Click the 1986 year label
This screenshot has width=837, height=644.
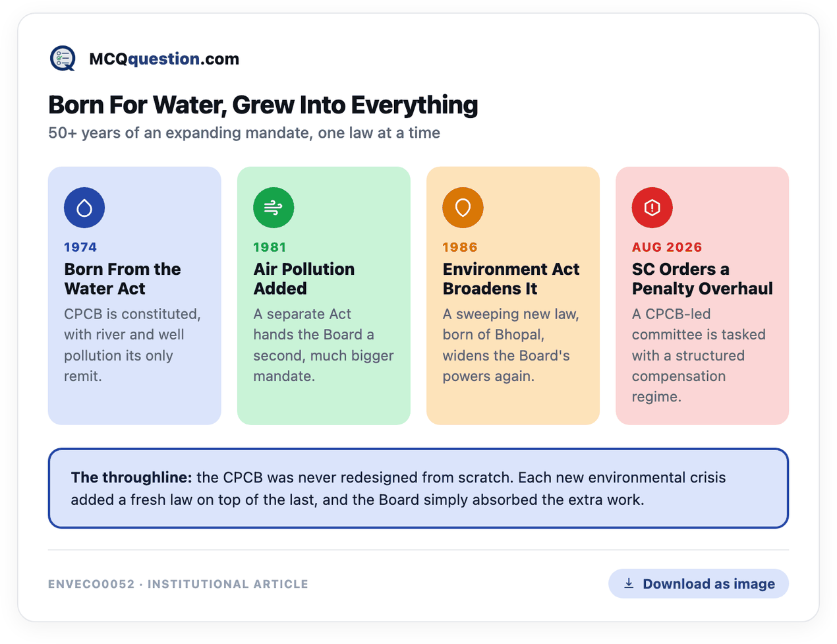point(459,247)
